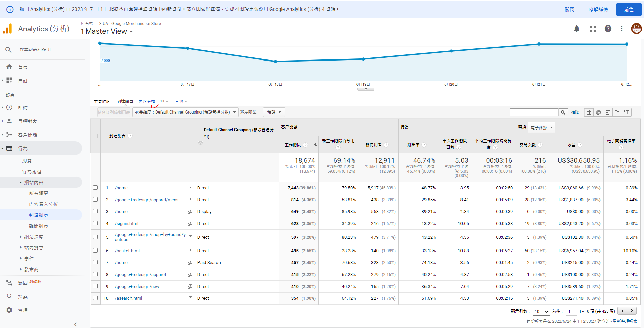Screen dimensions: 644x328
Task: Open 管理 admin gear
Action: (10, 310)
